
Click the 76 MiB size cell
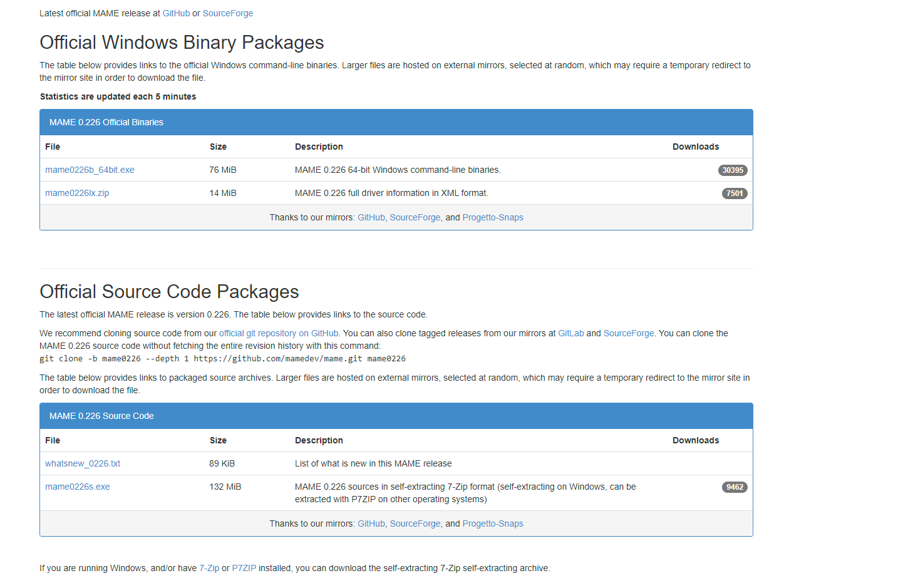[223, 170]
